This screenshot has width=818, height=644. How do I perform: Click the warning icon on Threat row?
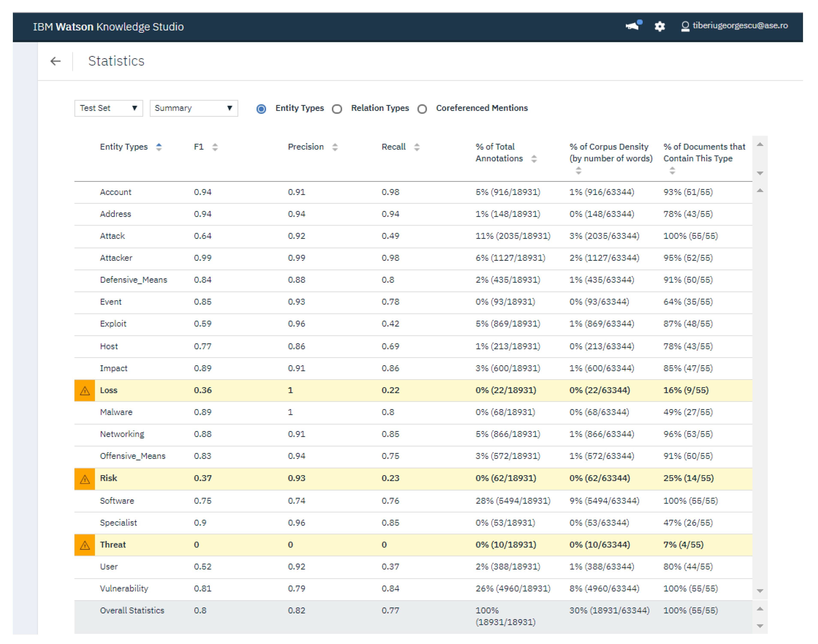(x=85, y=545)
